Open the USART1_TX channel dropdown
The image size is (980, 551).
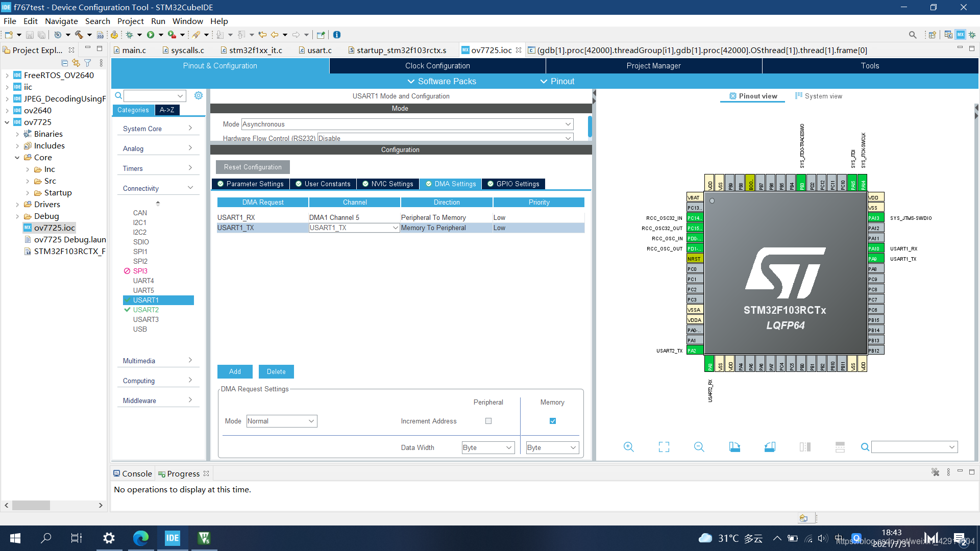click(354, 228)
